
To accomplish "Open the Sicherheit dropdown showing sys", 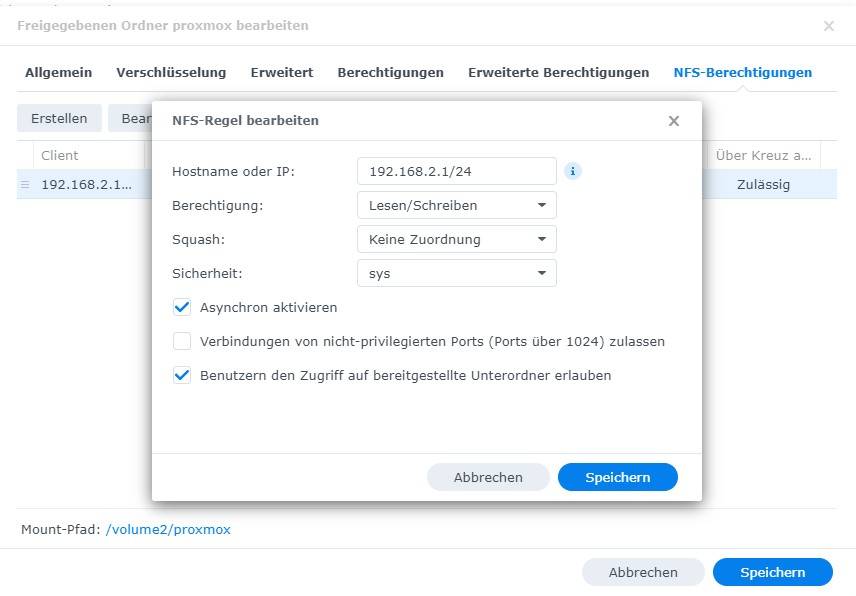I will click(456, 273).
